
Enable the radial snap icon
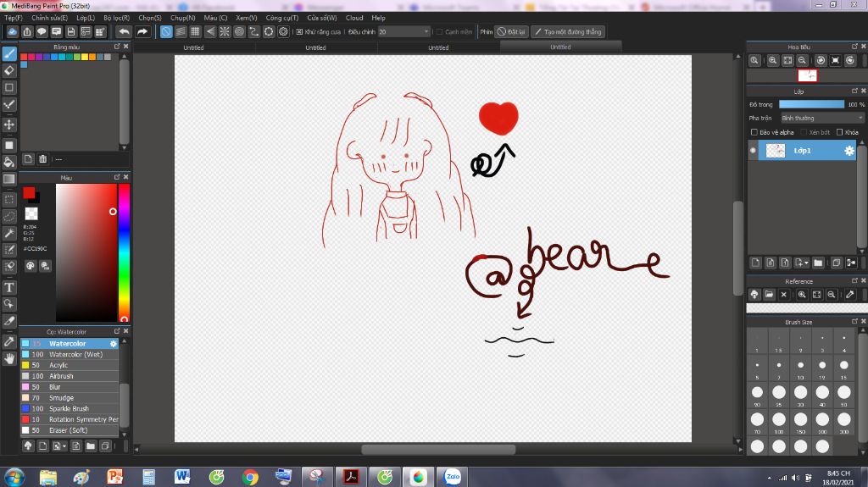coord(224,31)
